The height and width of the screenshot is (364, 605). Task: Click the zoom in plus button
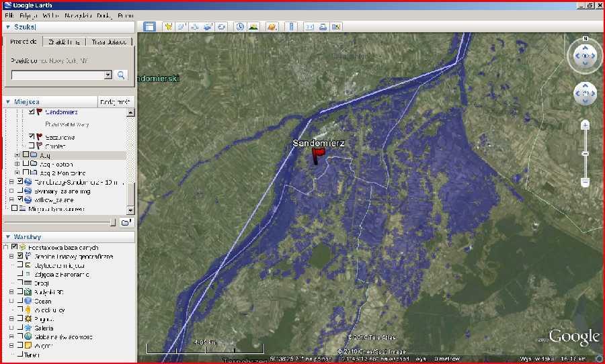586,125
